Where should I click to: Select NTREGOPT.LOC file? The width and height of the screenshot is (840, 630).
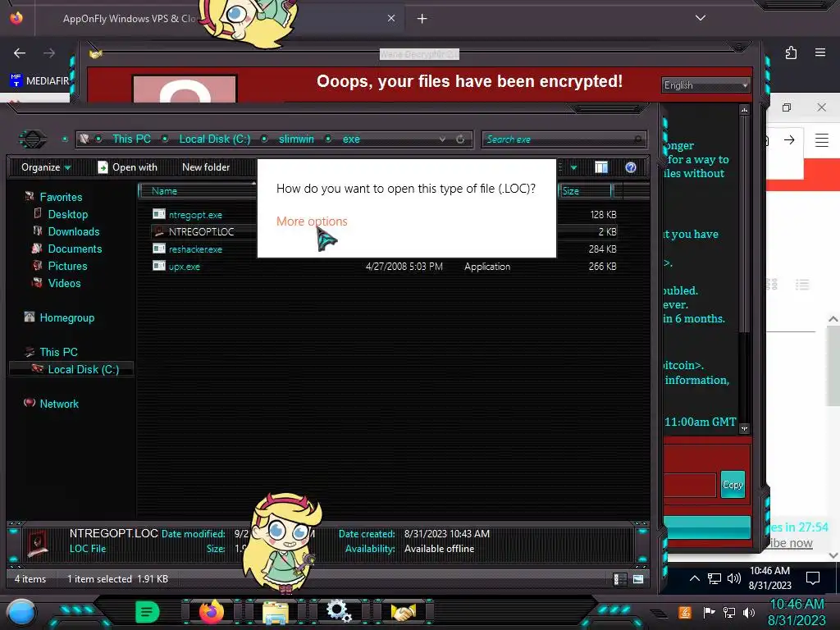coord(201,232)
